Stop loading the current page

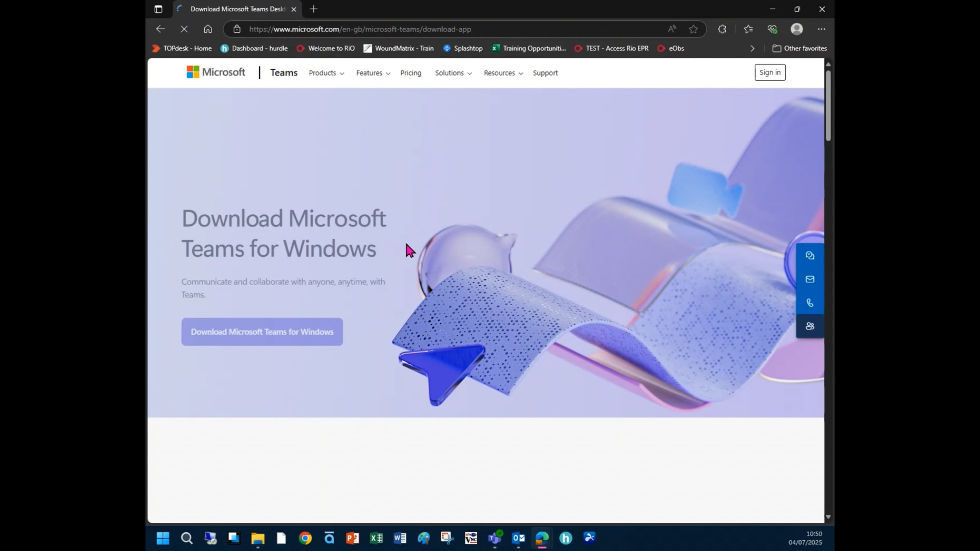184,29
